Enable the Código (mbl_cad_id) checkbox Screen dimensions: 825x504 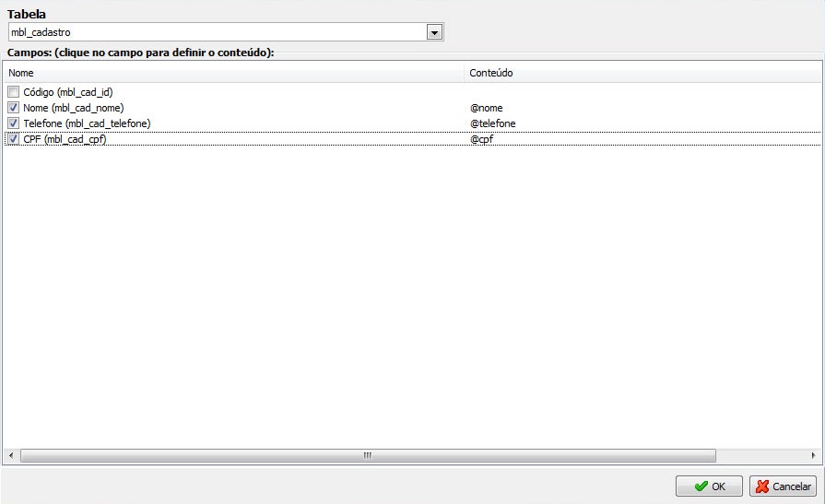tap(13, 92)
